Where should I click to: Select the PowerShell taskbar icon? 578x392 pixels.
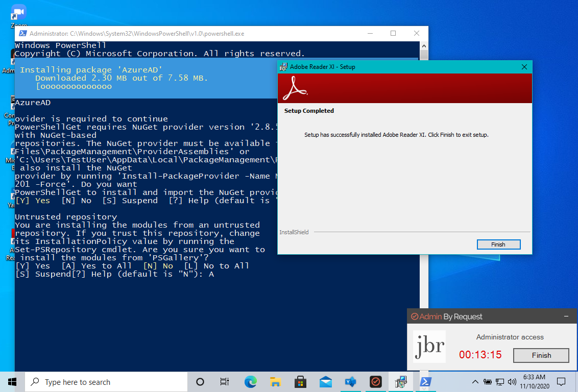pyautogui.click(x=426, y=382)
